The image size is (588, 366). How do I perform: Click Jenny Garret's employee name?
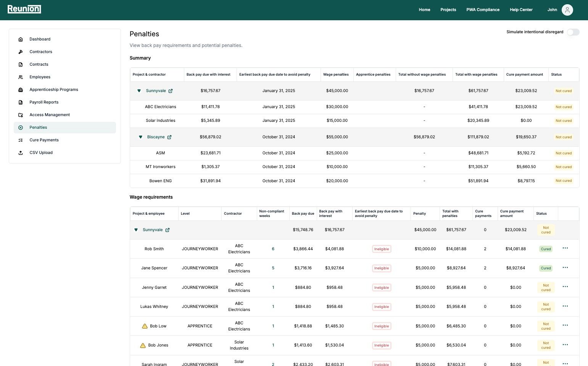(x=154, y=288)
